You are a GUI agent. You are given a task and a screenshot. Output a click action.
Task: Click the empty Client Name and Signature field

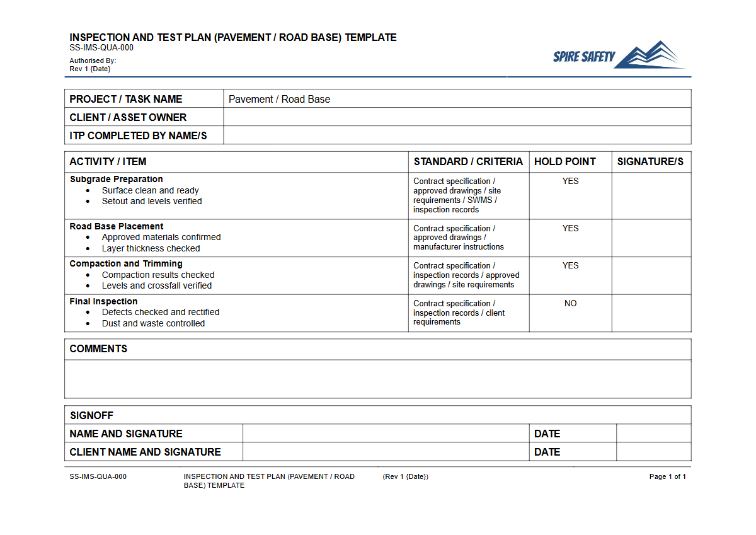pyautogui.click(x=386, y=452)
